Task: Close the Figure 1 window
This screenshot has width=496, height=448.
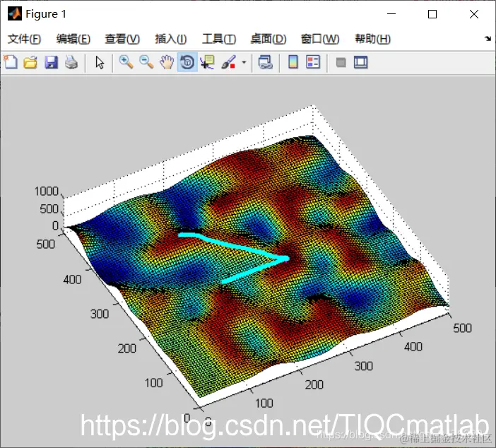Action: pyautogui.click(x=474, y=14)
